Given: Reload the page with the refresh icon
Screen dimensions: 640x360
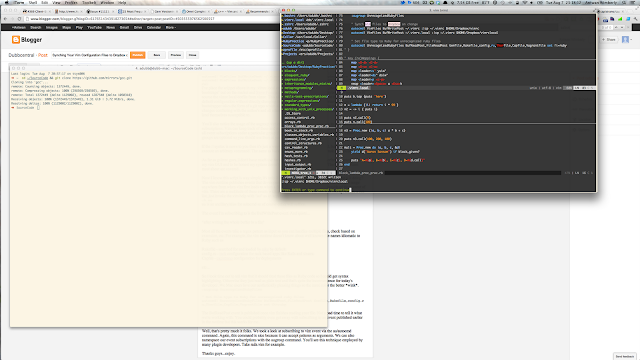Looking at the screenshot, I should [x=20, y=19].
